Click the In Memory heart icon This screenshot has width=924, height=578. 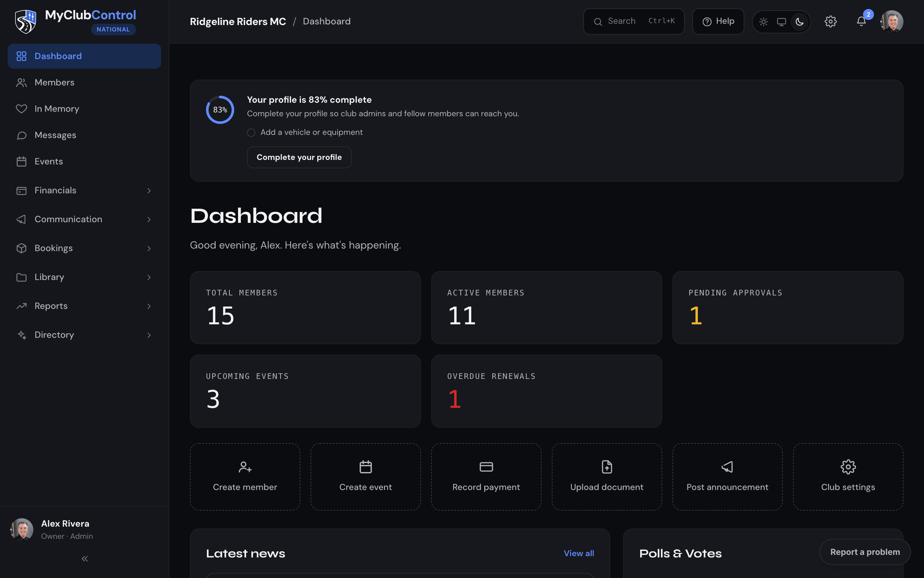tap(21, 109)
